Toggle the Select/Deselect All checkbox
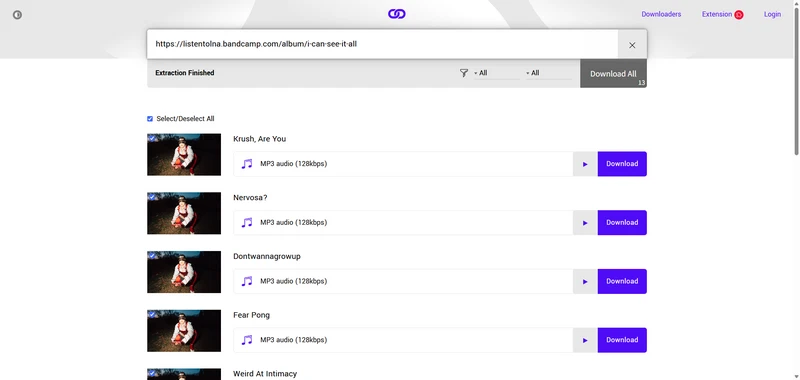The width and height of the screenshot is (800, 380). pos(150,119)
